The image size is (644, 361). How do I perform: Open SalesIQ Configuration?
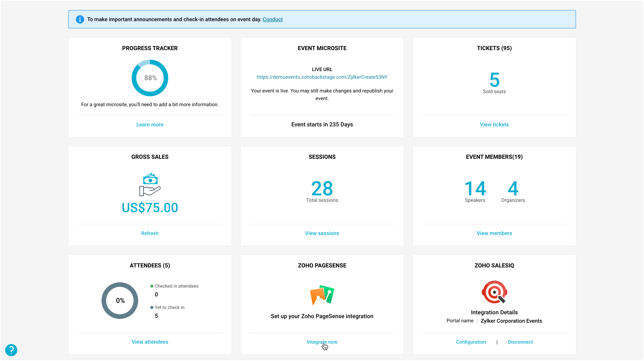coord(471,342)
